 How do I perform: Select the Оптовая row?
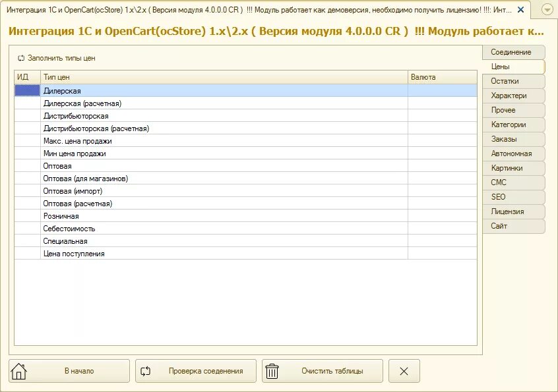click(x=245, y=166)
